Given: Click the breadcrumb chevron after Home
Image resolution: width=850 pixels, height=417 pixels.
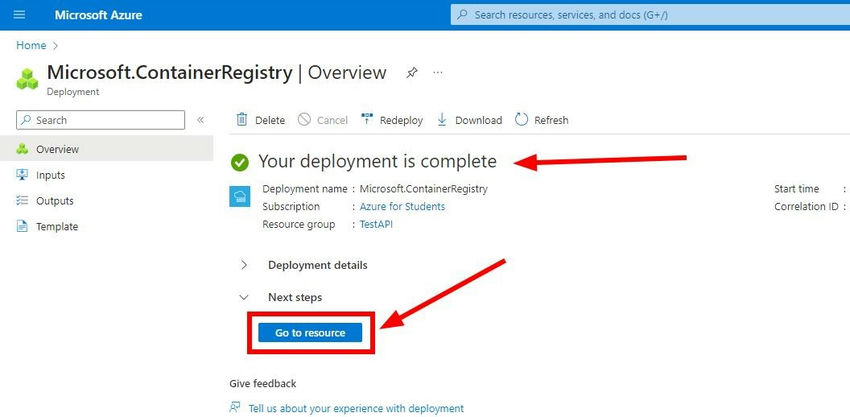Looking at the screenshot, I should point(55,46).
